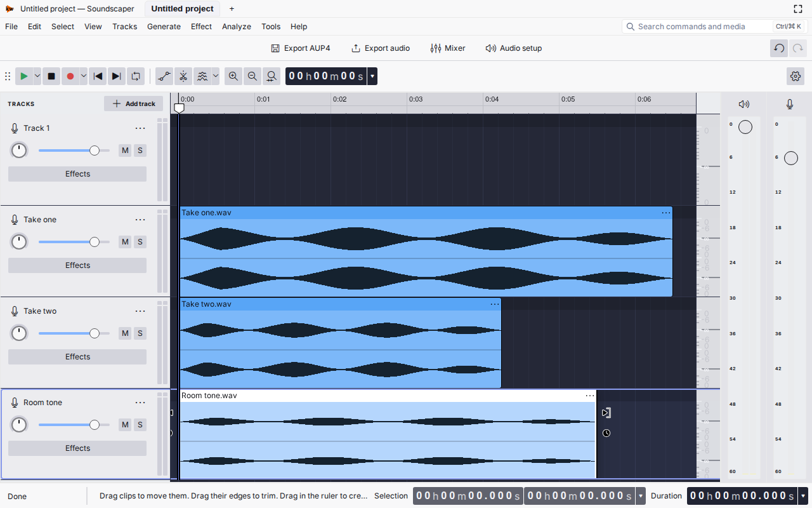Start playback with the green Play button
This screenshot has height=508, width=812.
[x=24, y=76]
